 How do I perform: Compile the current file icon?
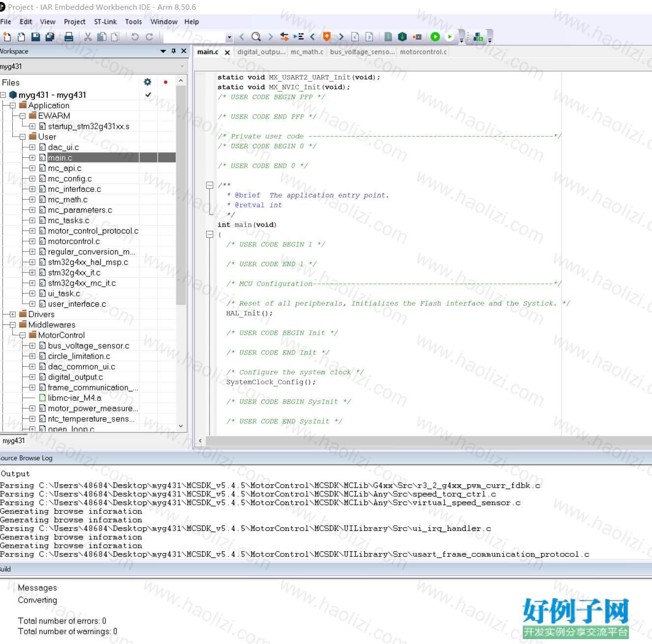[388, 37]
